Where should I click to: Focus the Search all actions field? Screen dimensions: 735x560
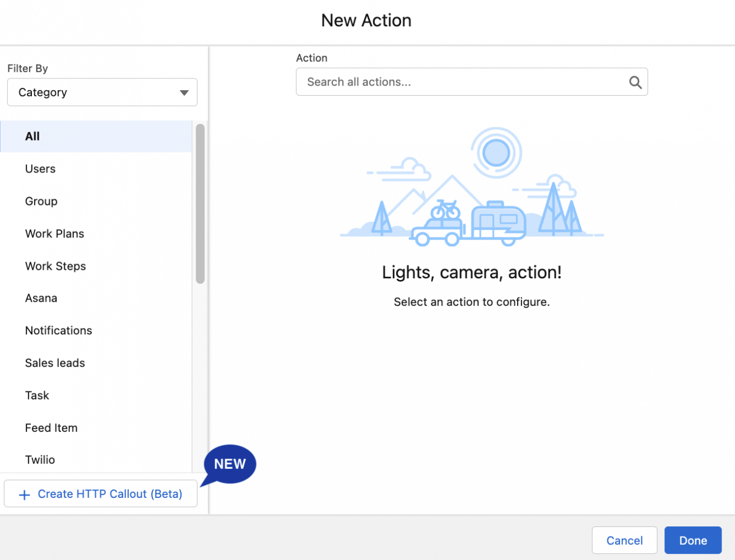pos(472,82)
